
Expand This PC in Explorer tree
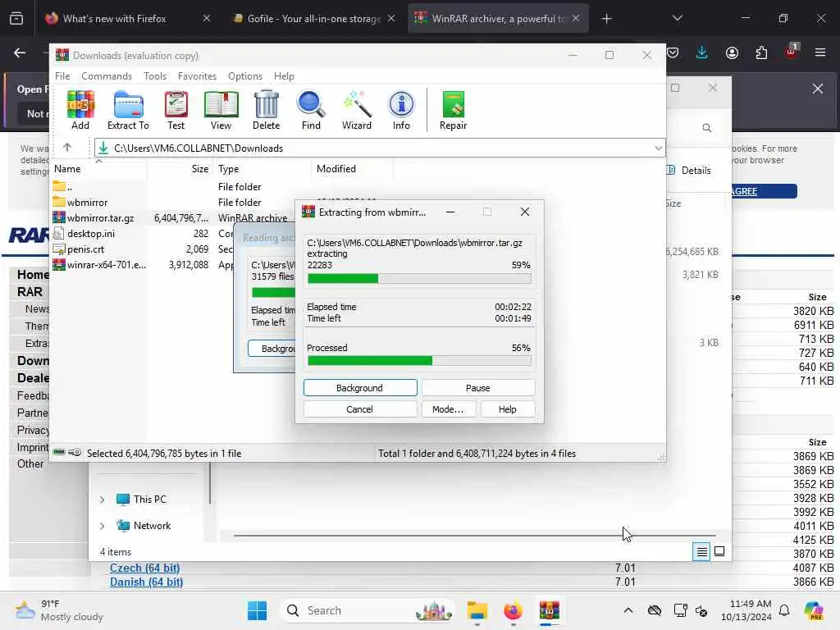coord(102,500)
